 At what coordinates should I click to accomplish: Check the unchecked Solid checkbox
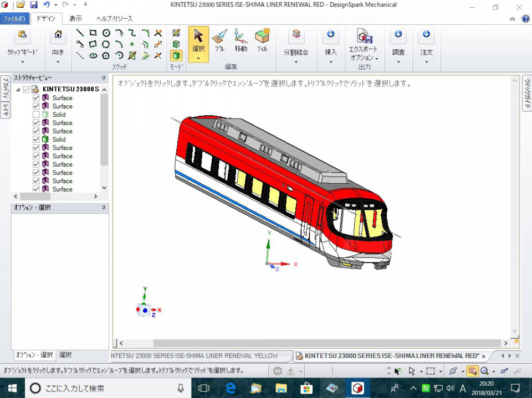click(x=36, y=115)
